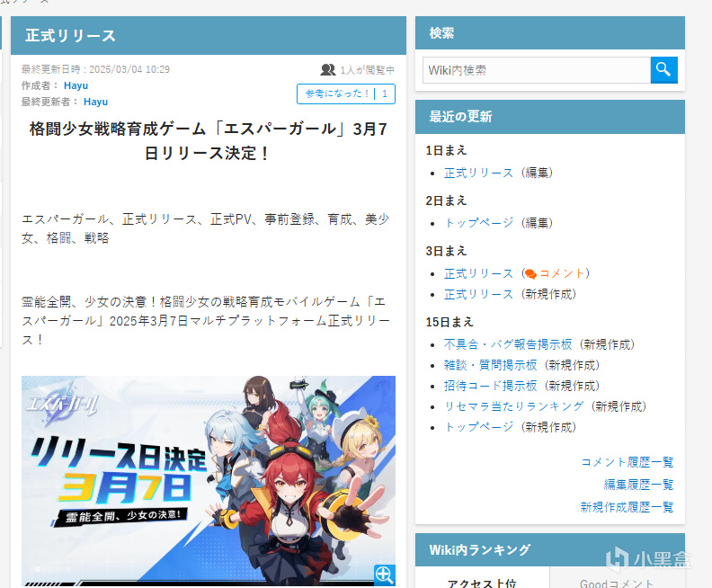
Task: Click the viewers icon beside 1人が閲覧中
Action: click(328, 70)
